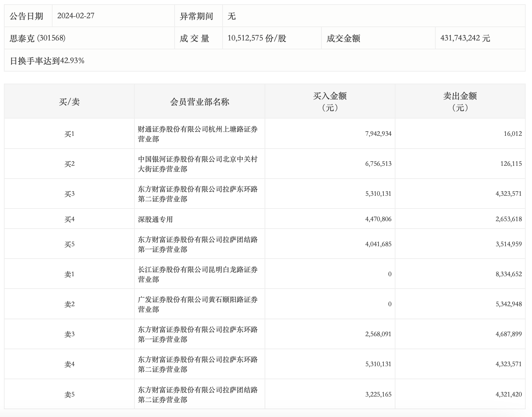532x417 pixels.
Task: Click the 成交量 label
Action: (194, 38)
